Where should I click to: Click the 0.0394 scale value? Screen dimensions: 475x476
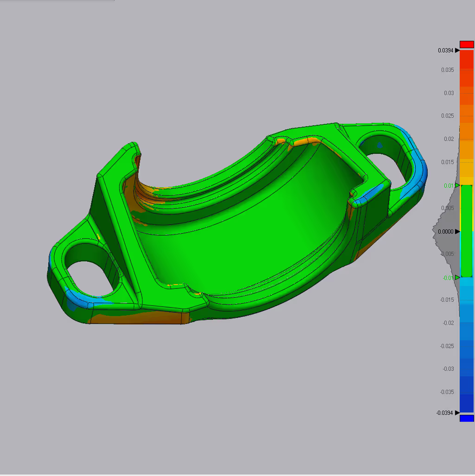tap(445, 51)
